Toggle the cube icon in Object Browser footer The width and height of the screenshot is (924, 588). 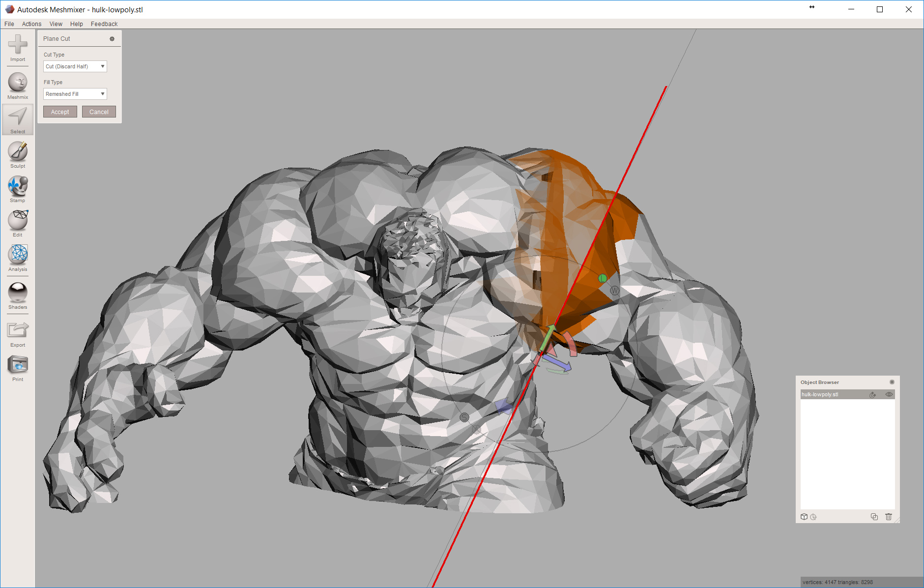pos(804,517)
